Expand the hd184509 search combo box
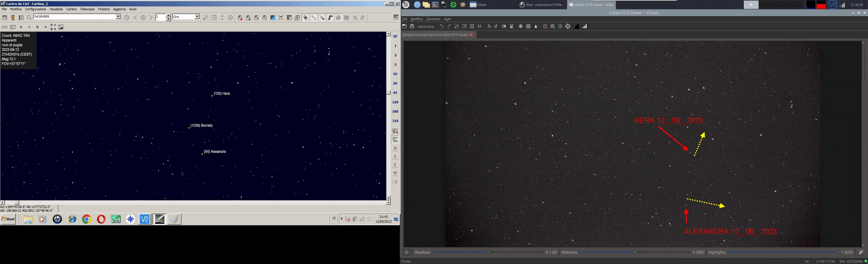Image resolution: width=868 pixels, height=264 pixels. [x=118, y=17]
